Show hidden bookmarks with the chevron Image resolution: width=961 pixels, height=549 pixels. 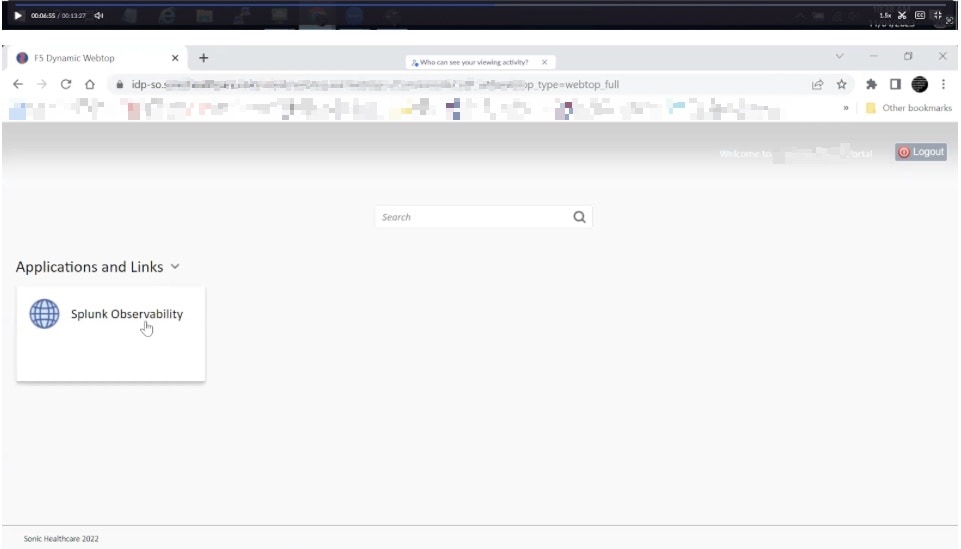(846, 108)
